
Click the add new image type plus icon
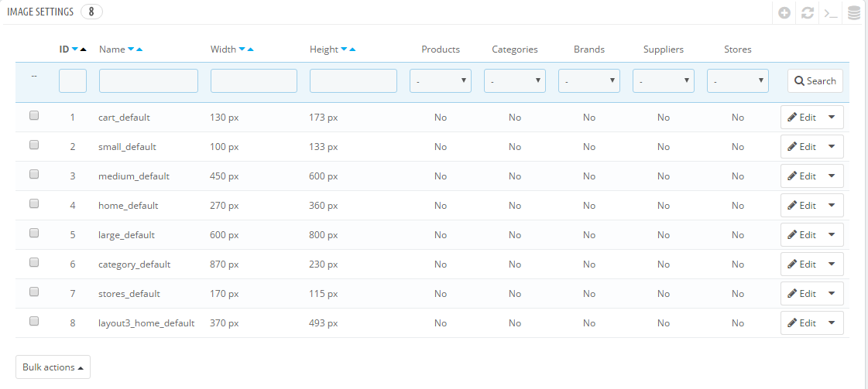(x=784, y=13)
